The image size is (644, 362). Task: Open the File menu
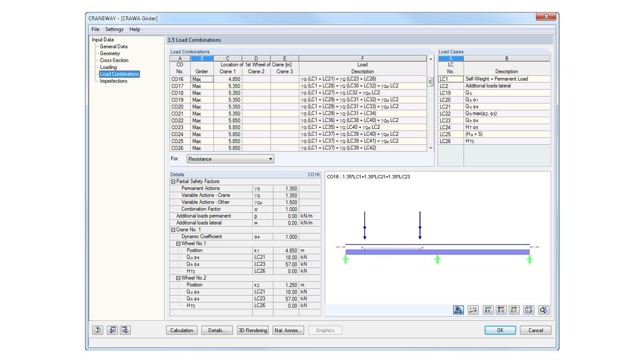point(95,30)
